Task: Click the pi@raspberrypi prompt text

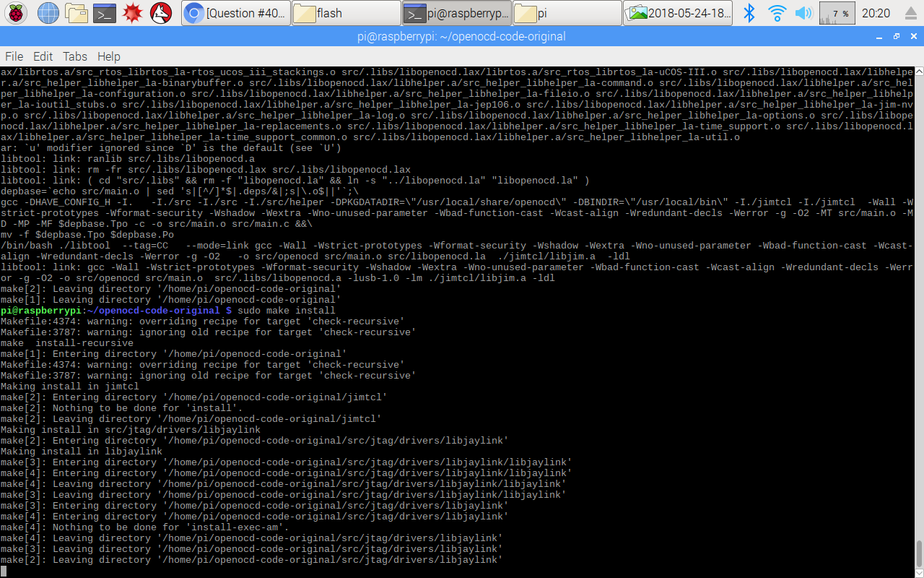Action: point(41,311)
